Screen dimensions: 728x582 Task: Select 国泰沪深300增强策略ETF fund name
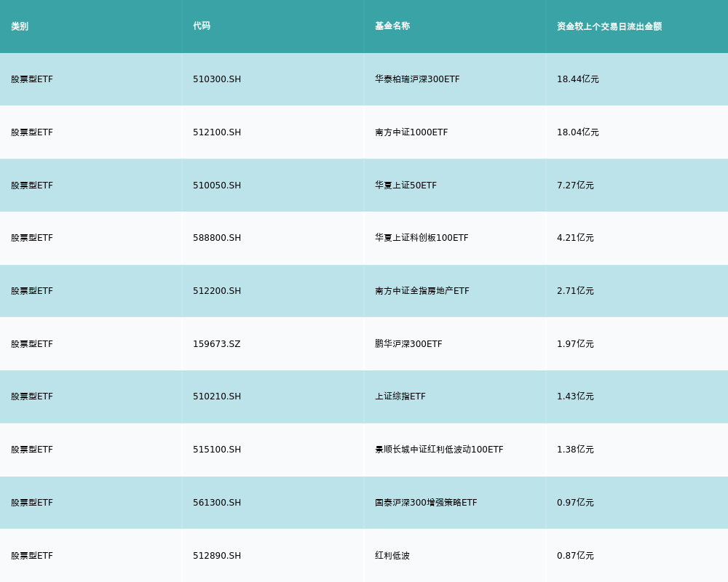point(426,503)
